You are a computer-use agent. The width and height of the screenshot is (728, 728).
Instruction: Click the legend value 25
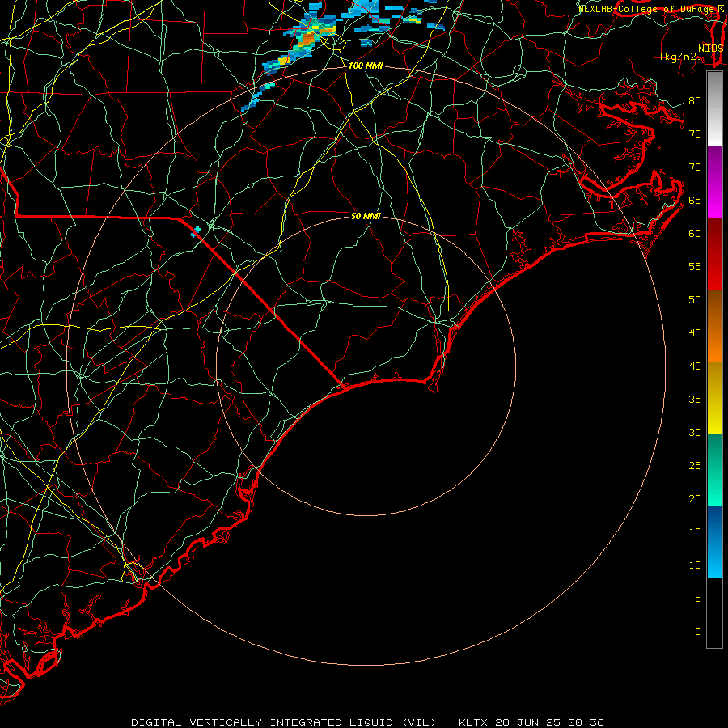[695, 465]
